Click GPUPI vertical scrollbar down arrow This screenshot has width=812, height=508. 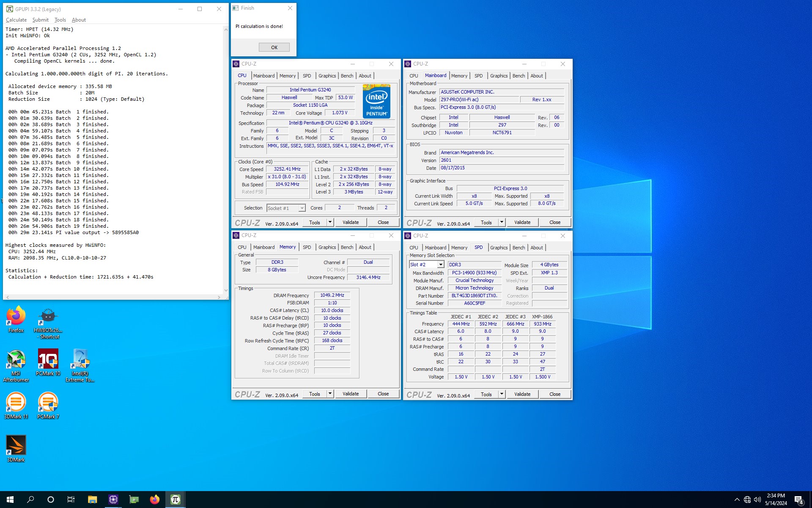226,290
